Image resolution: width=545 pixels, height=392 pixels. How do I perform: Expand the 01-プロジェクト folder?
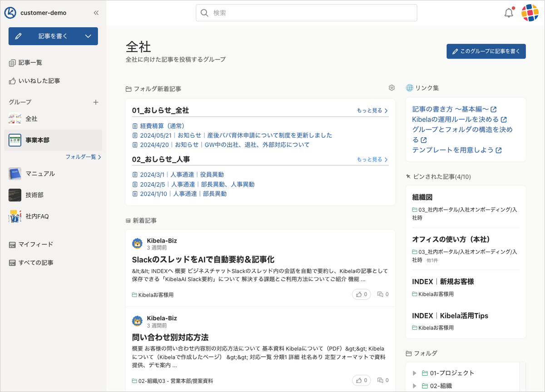coord(414,373)
